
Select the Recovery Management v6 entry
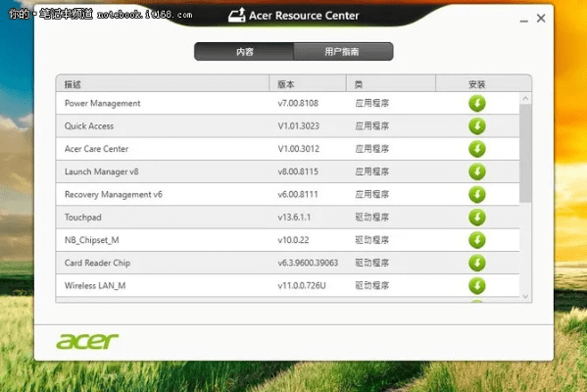pyautogui.click(x=114, y=195)
